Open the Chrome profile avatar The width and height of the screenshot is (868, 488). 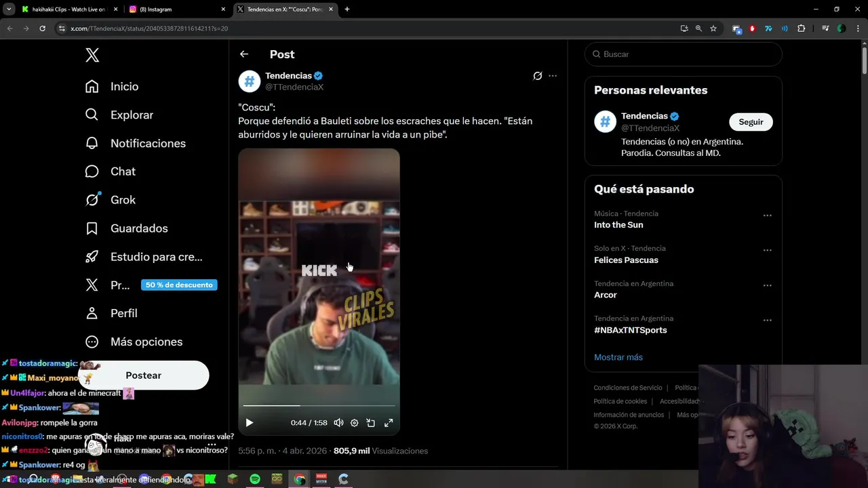[842, 28]
